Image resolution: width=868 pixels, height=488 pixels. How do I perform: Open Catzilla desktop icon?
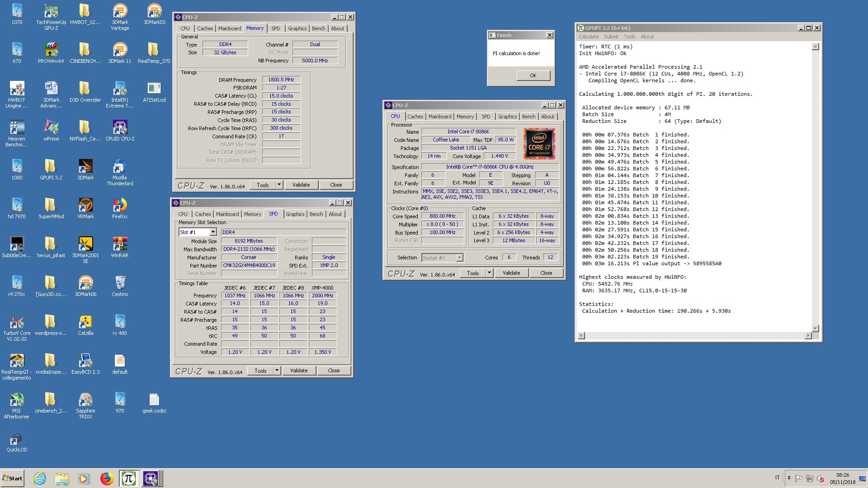85,325
